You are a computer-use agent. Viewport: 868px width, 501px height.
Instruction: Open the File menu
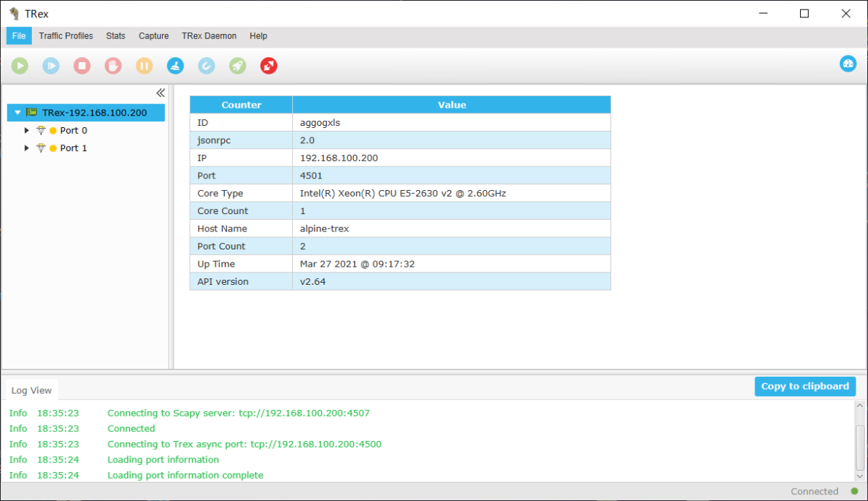pyautogui.click(x=19, y=36)
